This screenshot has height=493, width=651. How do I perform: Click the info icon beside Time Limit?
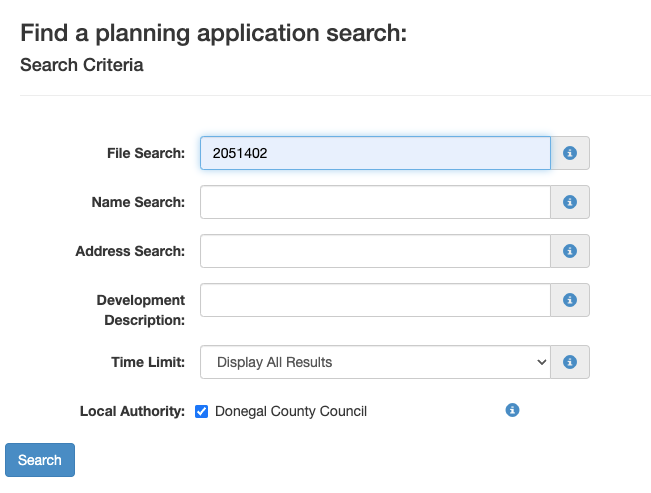click(x=570, y=362)
